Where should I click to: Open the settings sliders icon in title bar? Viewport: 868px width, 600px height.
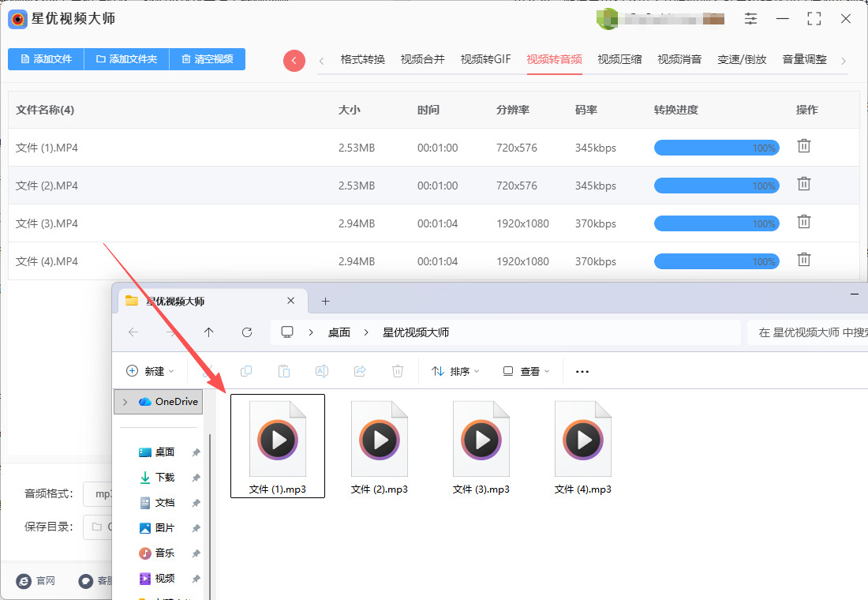tap(750, 19)
